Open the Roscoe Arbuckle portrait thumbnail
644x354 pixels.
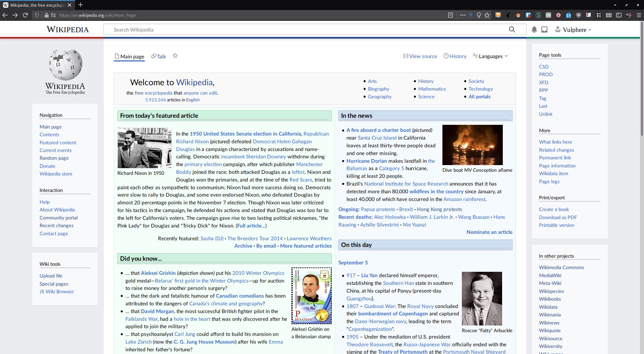[482, 299]
